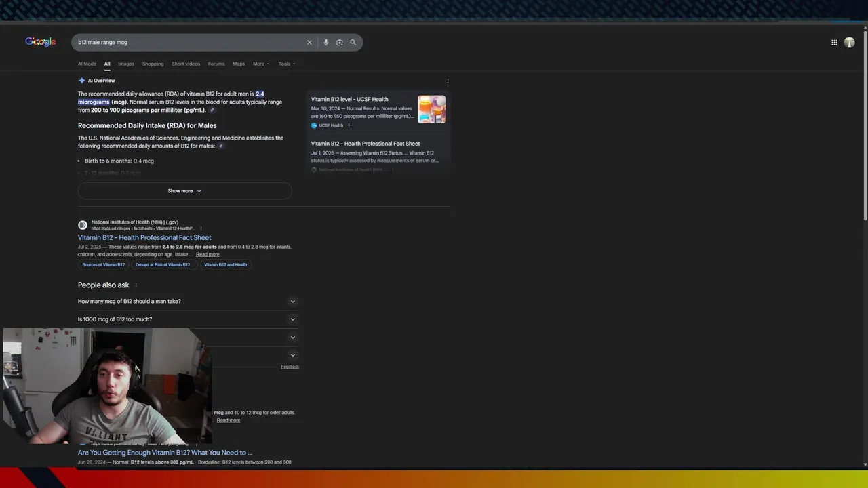Open NIH result three-dot menu
The width and height of the screenshot is (868, 488).
click(201, 228)
